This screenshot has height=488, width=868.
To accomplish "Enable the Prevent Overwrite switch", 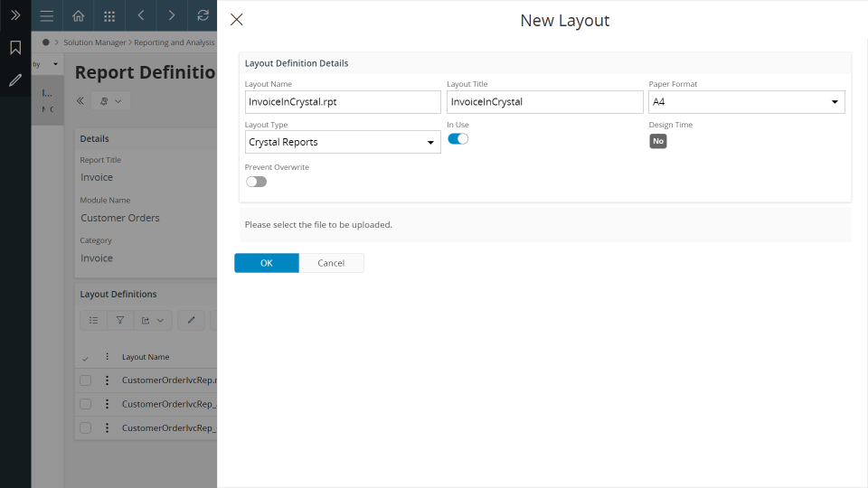I will (256, 182).
